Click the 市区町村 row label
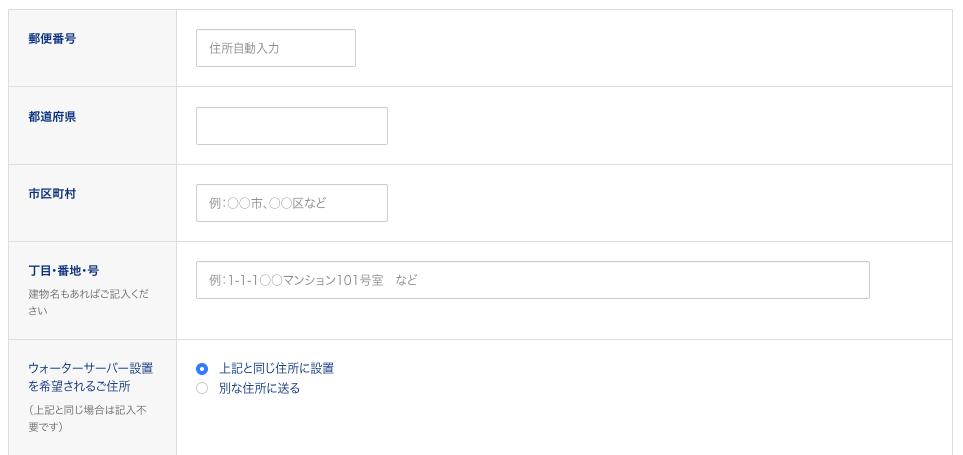The width and height of the screenshot is (963, 455). [52, 194]
